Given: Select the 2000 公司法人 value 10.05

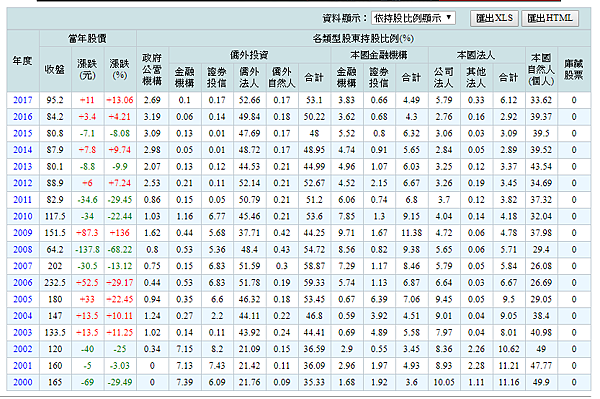Looking at the screenshot, I should pos(444,383).
